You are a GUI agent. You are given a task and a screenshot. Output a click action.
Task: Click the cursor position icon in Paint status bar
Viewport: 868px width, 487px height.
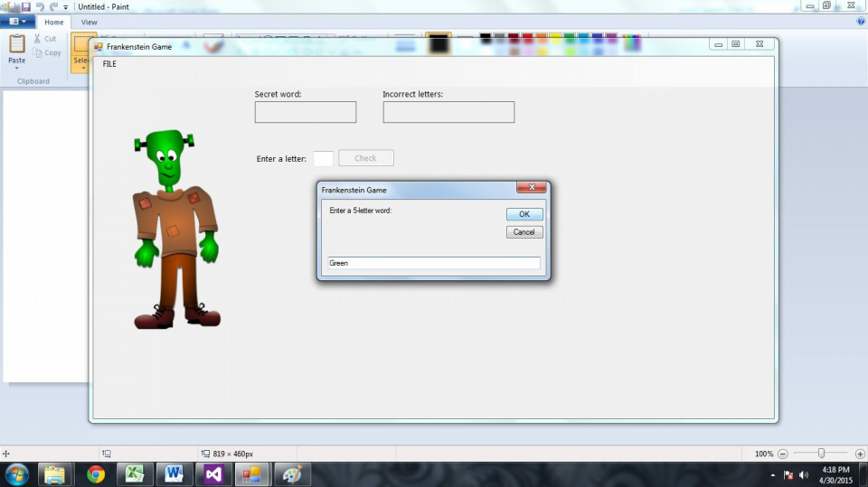click(x=6, y=454)
